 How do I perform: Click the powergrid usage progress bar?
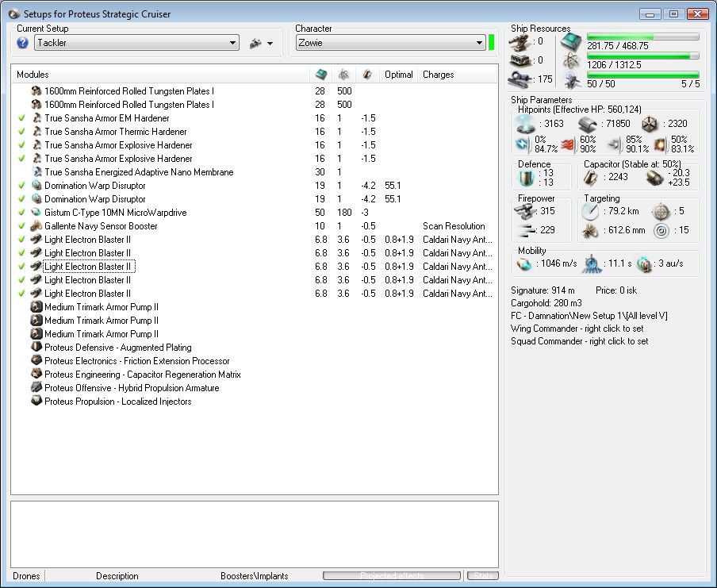pyautogui.click(x=643, y=56)
